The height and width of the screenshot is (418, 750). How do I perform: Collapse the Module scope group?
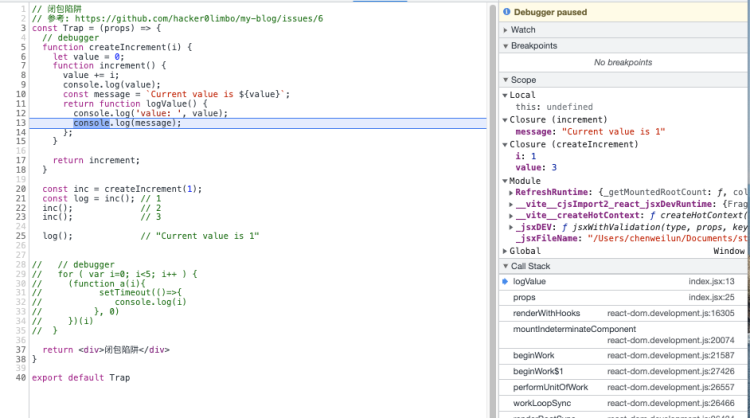[x=505, y=181]
